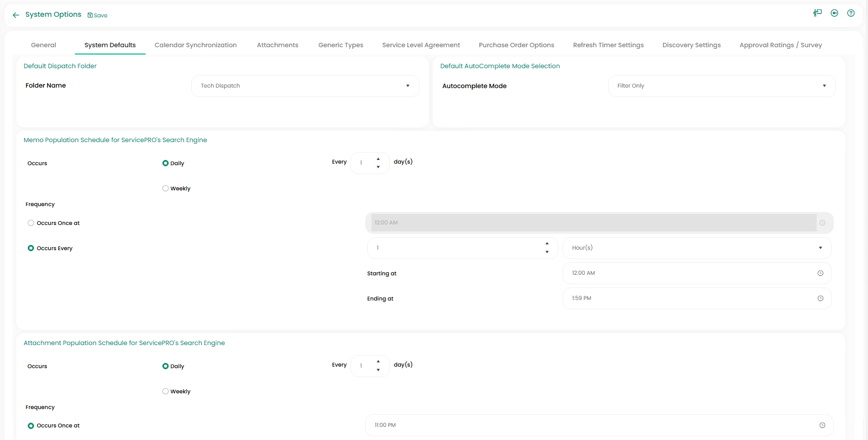Open the Service Level Agreement tab
This screenshot has height=440, width=868.
[x=421, y=45]
